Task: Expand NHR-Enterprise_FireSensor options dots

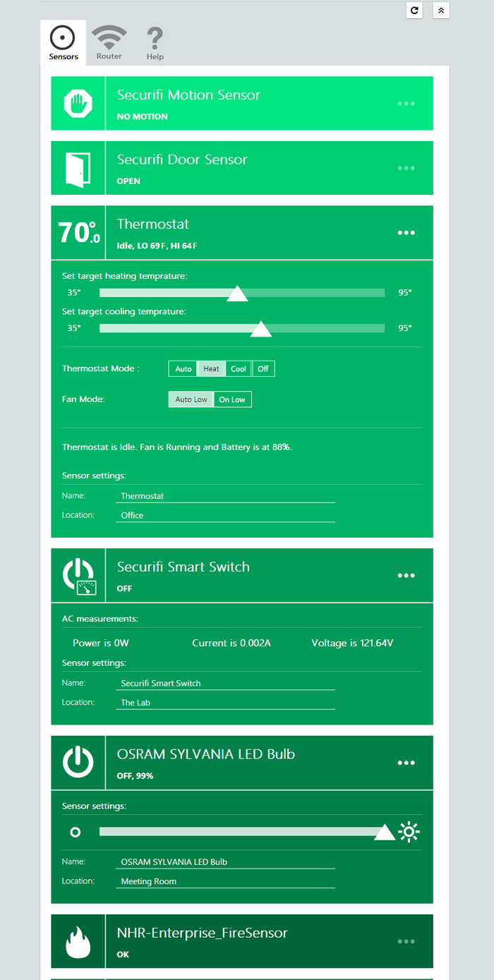Action: point(406,941)
